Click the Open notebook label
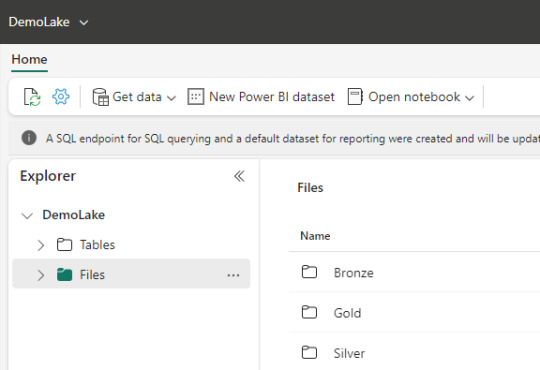Viewport: 540px width, 370px height. coord(414,97)
